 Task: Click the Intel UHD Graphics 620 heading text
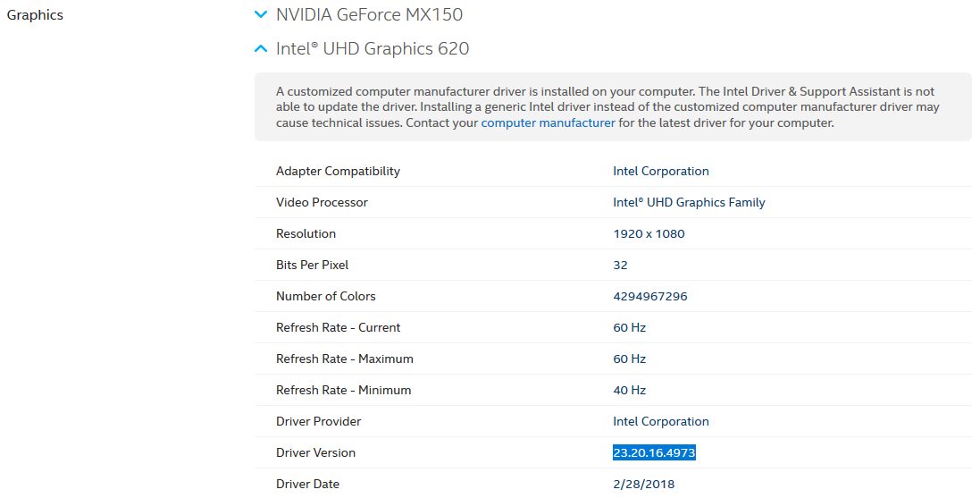(372, 49)
